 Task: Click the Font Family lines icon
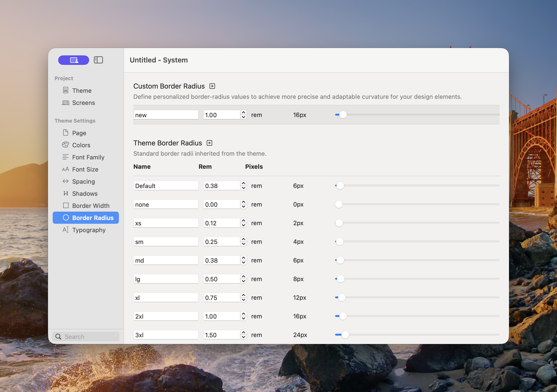pos(65,157)
